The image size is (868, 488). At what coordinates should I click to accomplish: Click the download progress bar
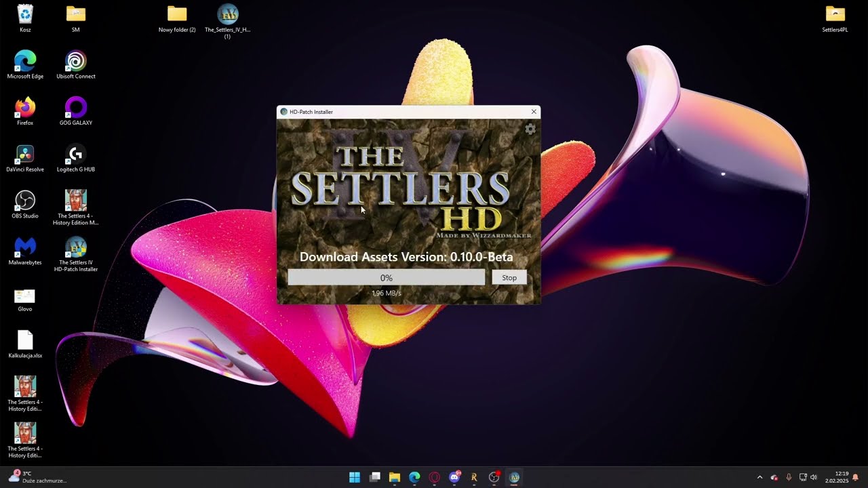click(x=386, y=278)
